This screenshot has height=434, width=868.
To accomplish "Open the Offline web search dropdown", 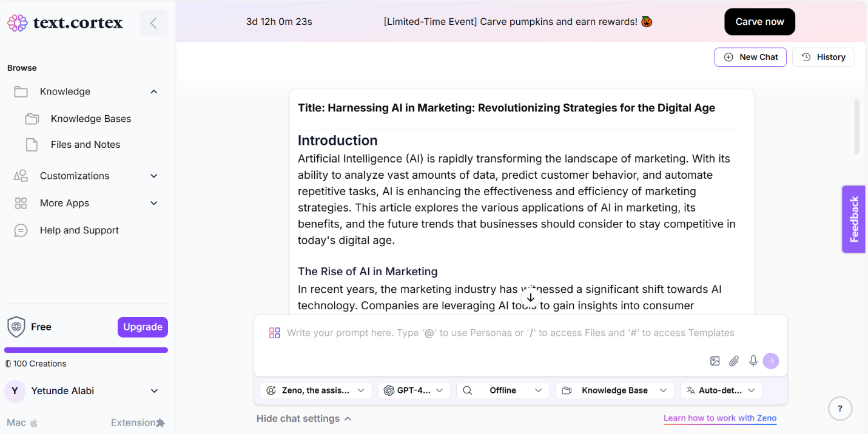I will (x=503, y=391).
